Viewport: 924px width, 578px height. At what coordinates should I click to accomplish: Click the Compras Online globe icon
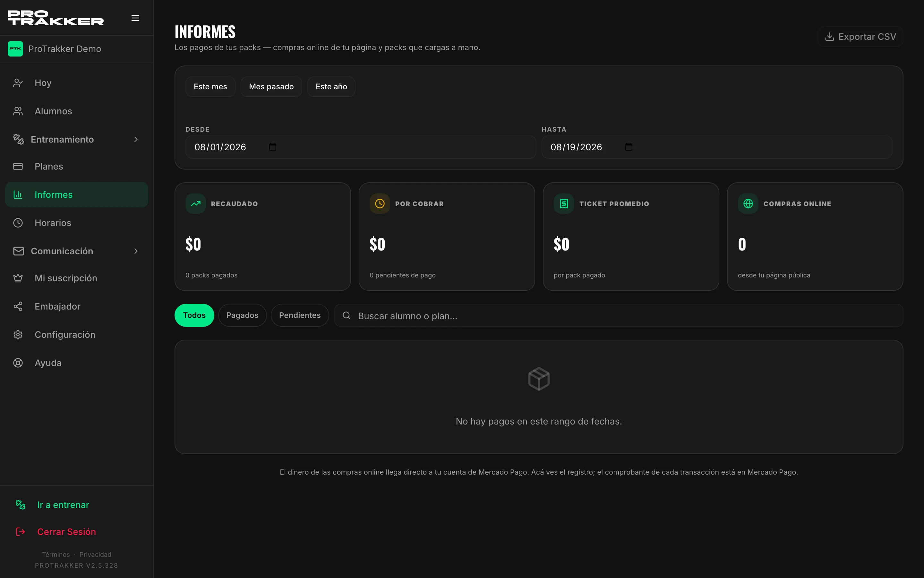pos(748,203)
